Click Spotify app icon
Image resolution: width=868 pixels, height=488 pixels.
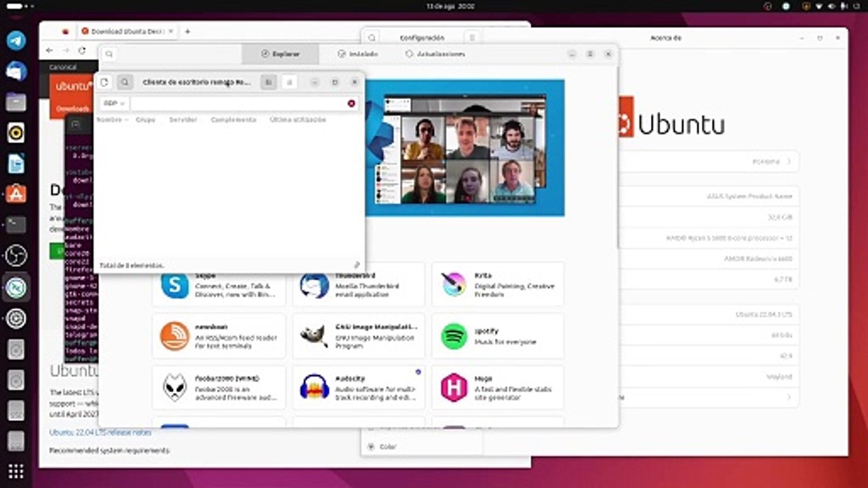pyautogui.click(x=454, y=335)
